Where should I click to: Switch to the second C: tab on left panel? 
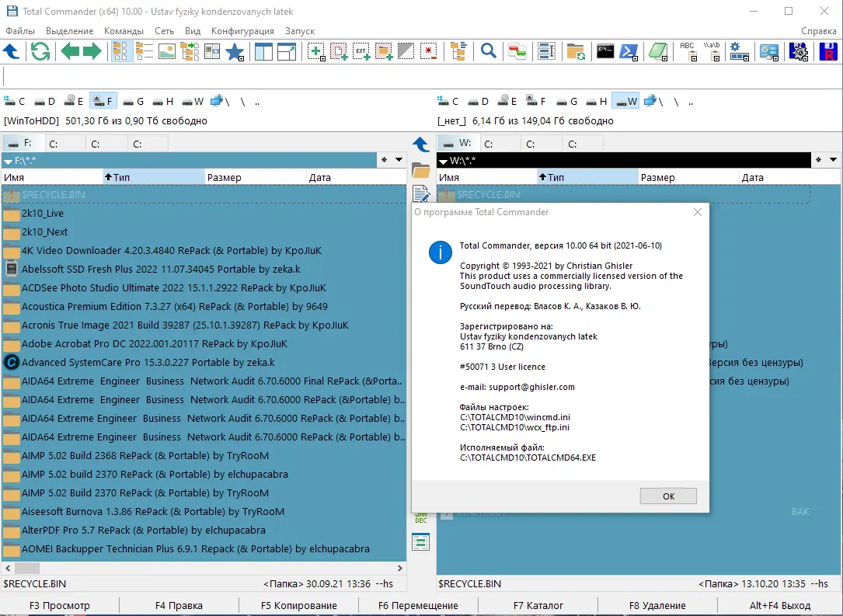[106, 142]
